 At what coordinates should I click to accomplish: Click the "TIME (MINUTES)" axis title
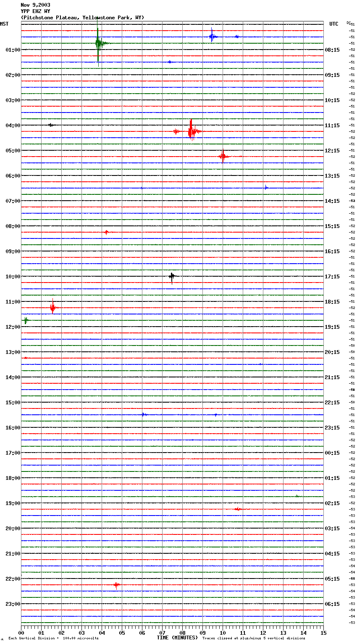177,638
